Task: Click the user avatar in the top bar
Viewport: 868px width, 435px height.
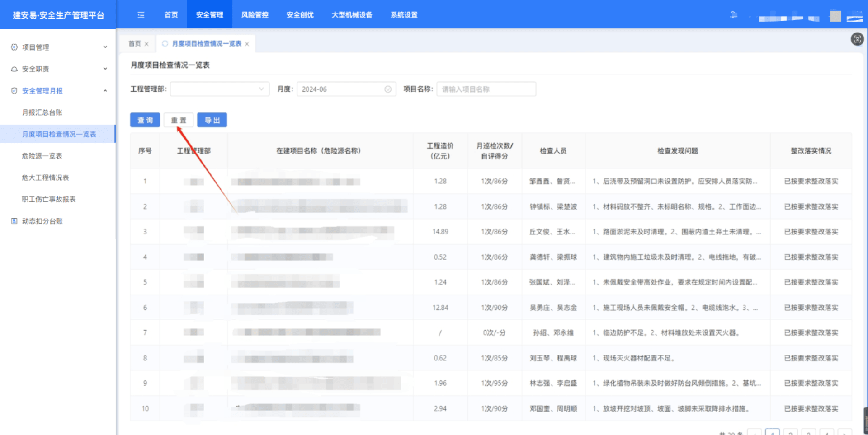Action: click(835, 16)
